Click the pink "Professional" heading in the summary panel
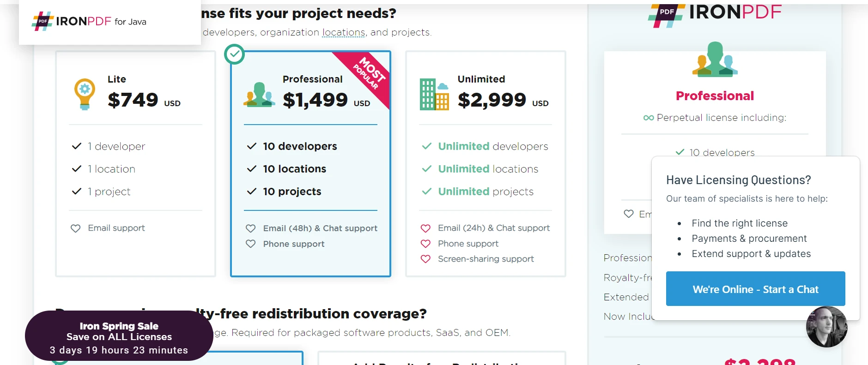This screenshot has height=365, width=868. (x=715, y=96)
